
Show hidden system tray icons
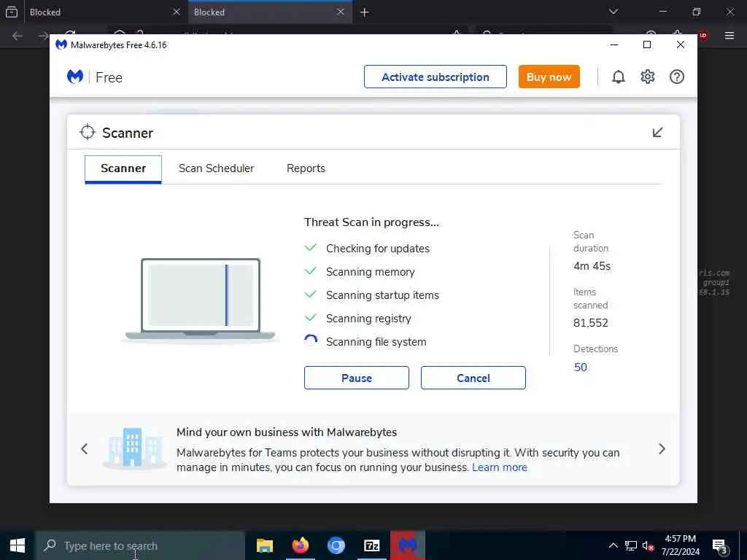pos(613,545)
